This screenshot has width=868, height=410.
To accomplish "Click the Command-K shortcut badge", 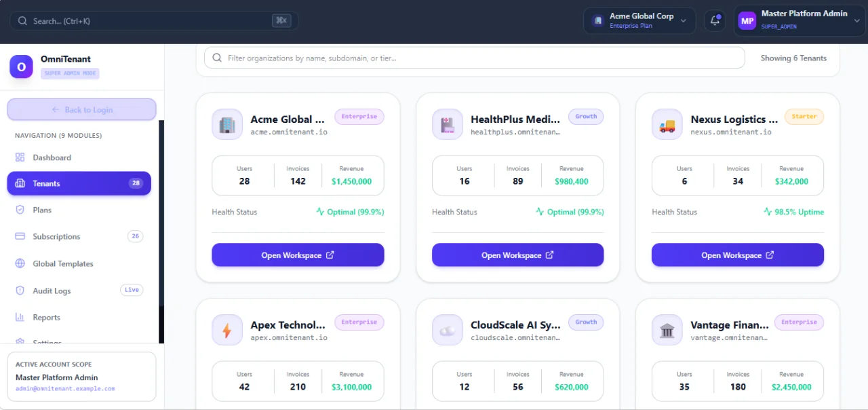I will (281, 21).
